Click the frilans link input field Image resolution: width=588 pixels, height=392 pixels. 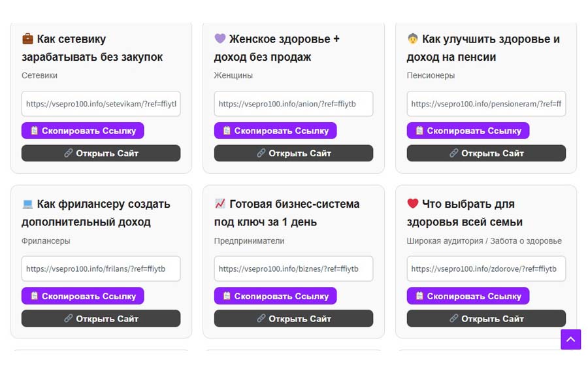tap(101, 269)
